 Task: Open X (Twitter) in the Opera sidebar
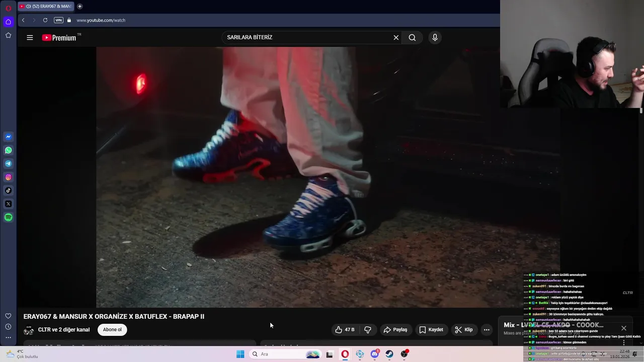pyautogui.click(x=8, y=204)
